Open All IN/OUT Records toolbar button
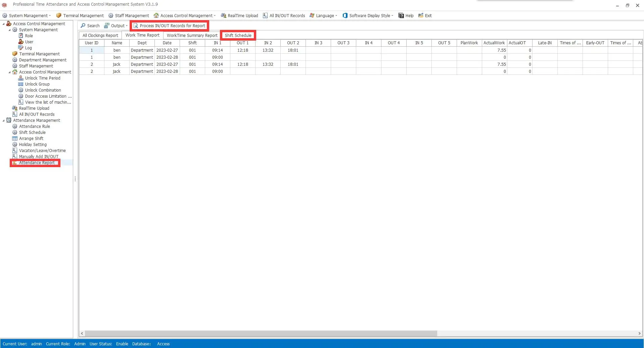This screenshot has width=644, height=348. 284,15
